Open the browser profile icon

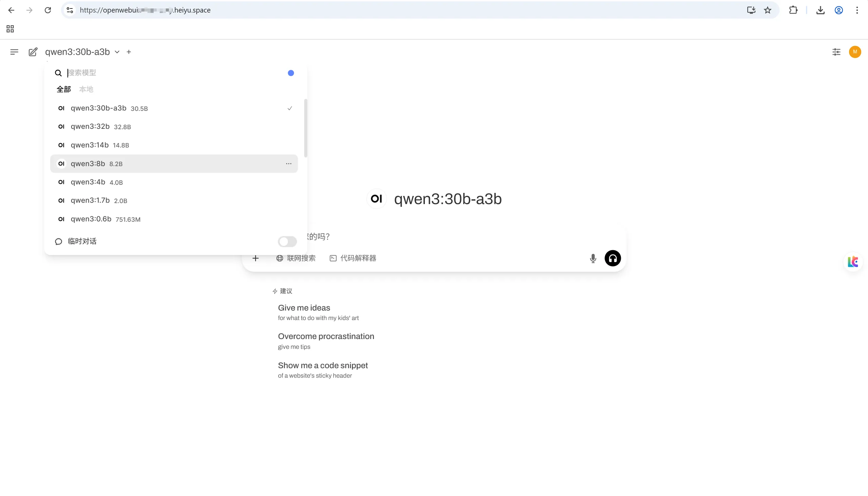point(839,10)
